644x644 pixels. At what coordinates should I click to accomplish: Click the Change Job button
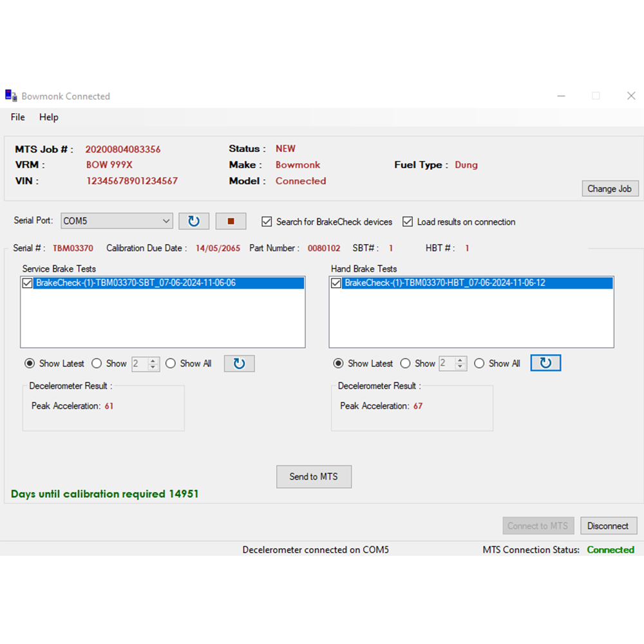610,189
